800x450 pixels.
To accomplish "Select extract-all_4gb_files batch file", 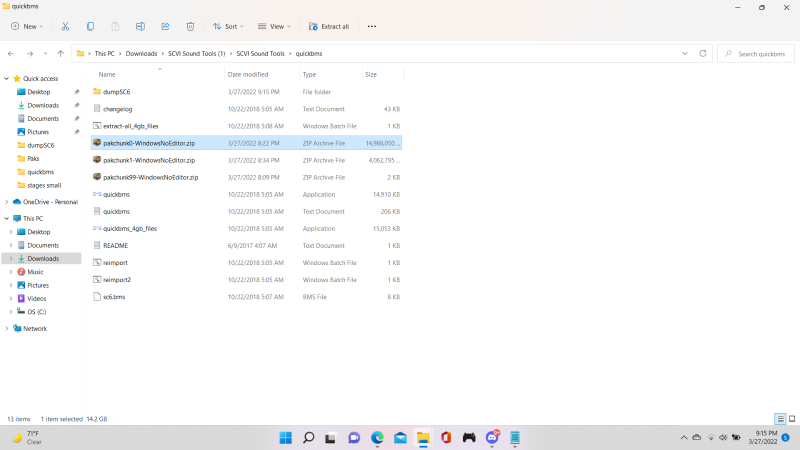I will pyautogui.click(x=246, y=126).
